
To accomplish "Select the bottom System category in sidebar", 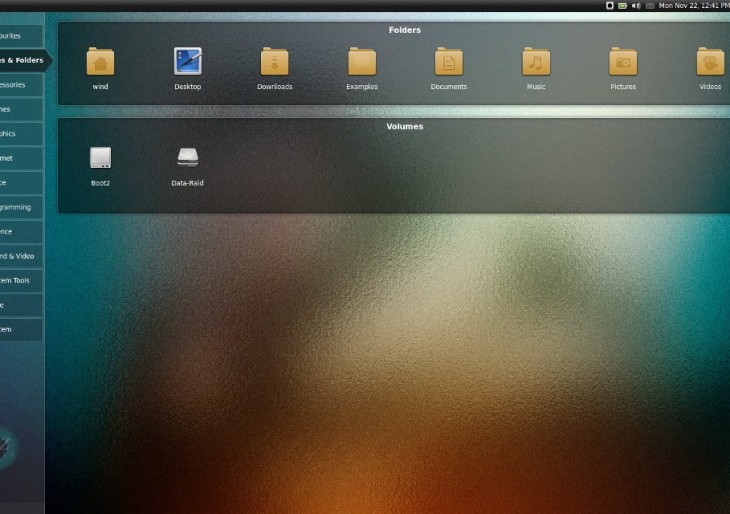I will point(21,329).
